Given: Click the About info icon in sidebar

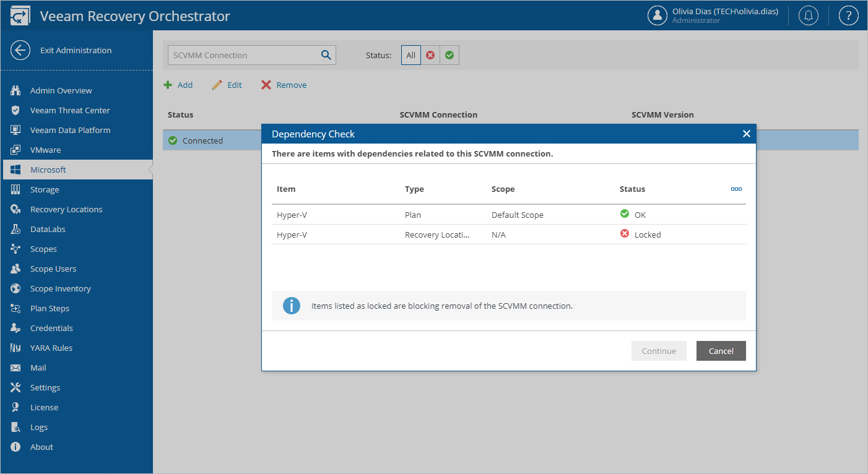Looking at the screenshot, I should (x=16, y=447).
